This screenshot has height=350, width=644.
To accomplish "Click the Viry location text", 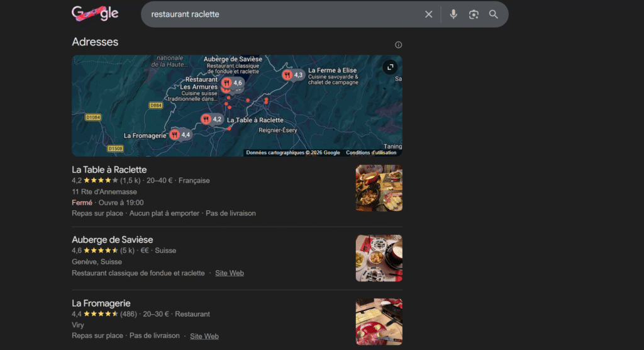I will point(77,325).
